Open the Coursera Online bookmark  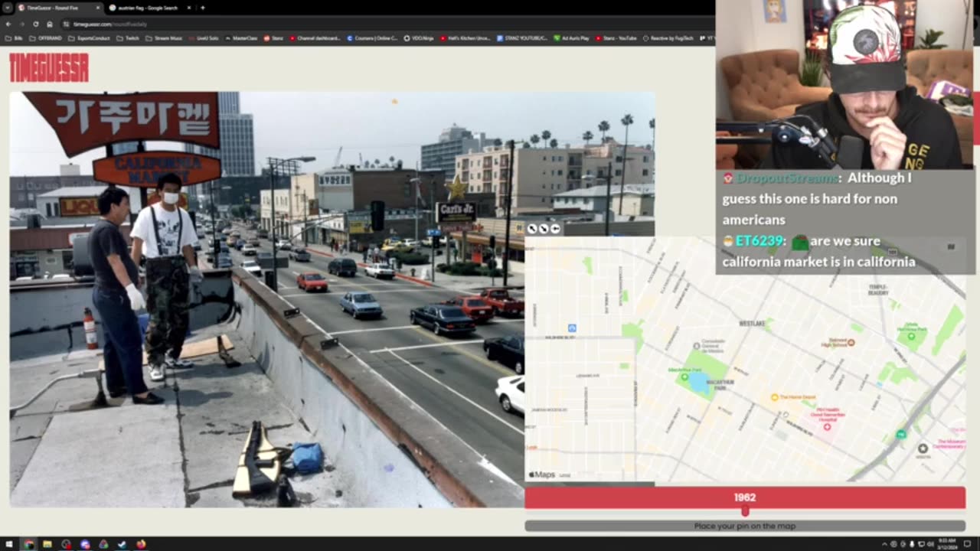[x=372, y=37]
